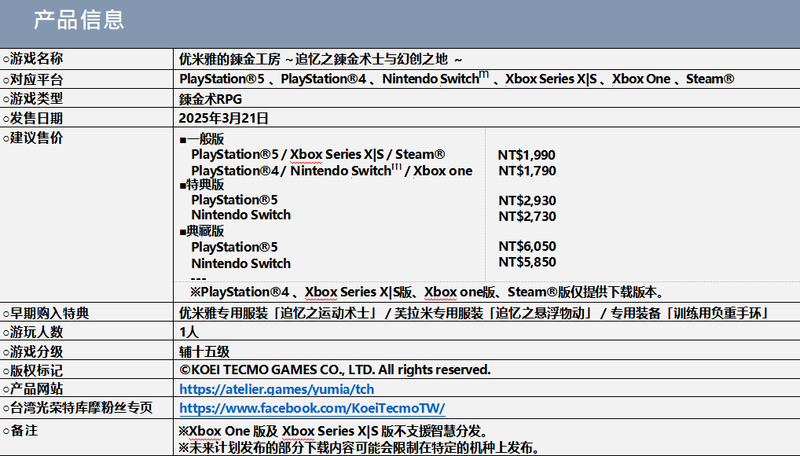Click the 游戏类型 value 鍊金术RPG
Screen dimensions: 800x456
pos(210,98)
